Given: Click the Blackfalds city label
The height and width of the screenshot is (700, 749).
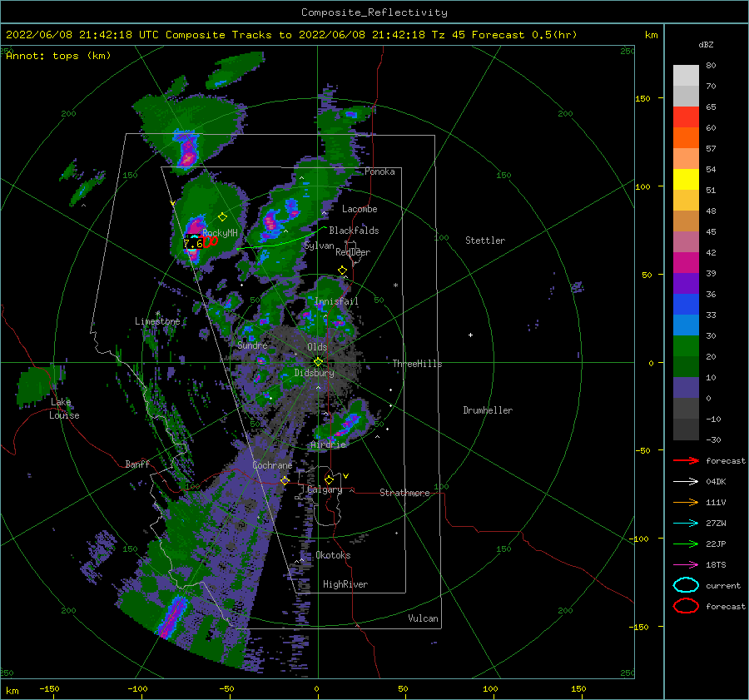Looking at the screenshot, I should click(x=354, y=231).
